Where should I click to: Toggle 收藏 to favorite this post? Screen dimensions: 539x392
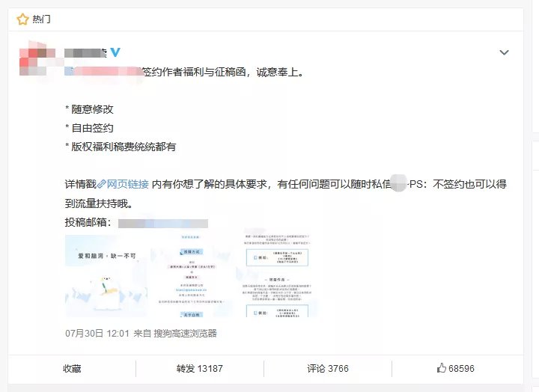pos(72,368)
